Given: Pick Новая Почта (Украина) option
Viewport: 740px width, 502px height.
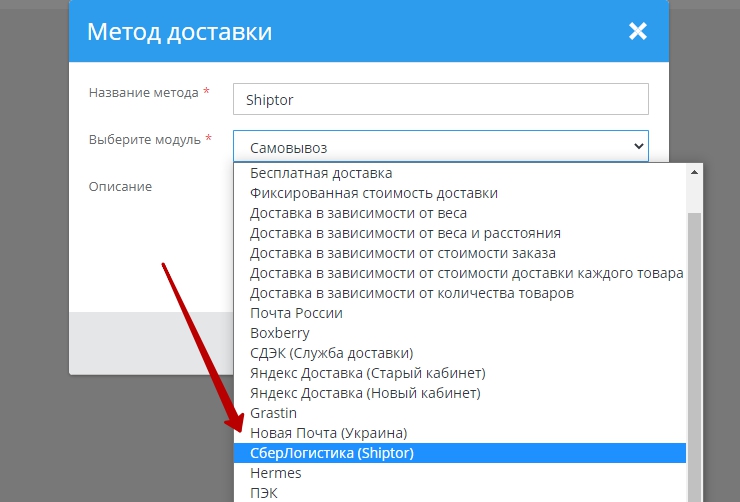Looking at the screenshot, I should (x=328, y=433).
